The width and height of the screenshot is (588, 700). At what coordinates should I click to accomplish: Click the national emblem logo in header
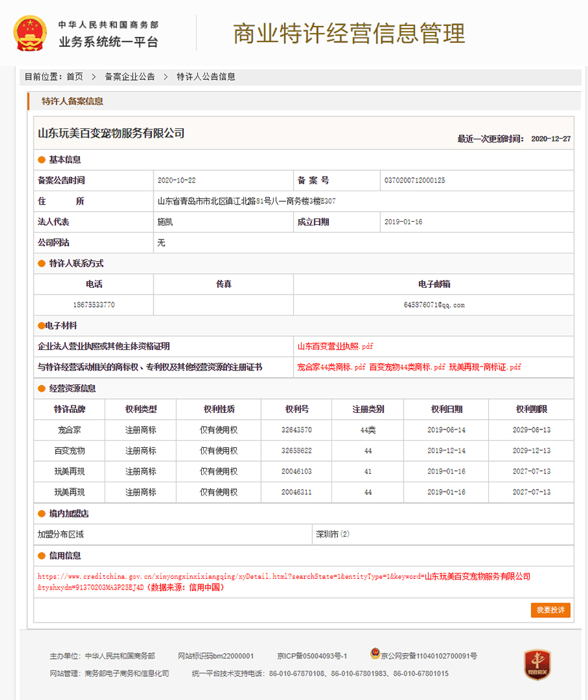pos(30,34)
